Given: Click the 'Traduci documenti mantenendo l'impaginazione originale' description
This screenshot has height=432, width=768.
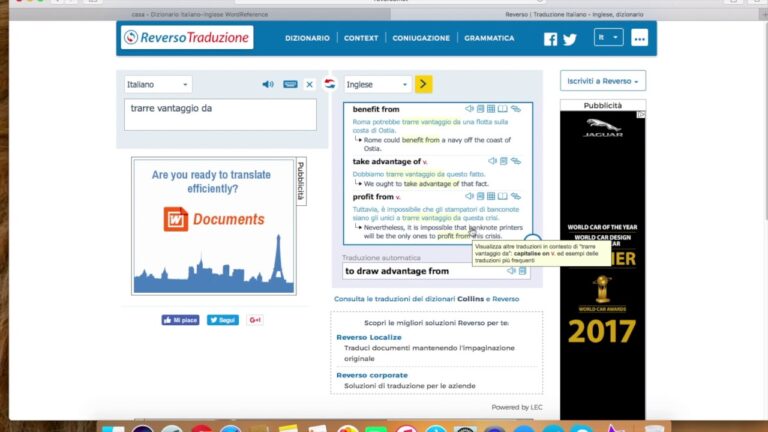Looking at the screenshot, I should pos(429,353).
